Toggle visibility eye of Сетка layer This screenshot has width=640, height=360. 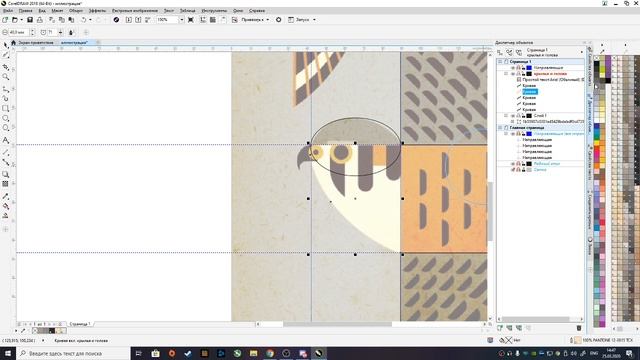[x=513, y=169]
